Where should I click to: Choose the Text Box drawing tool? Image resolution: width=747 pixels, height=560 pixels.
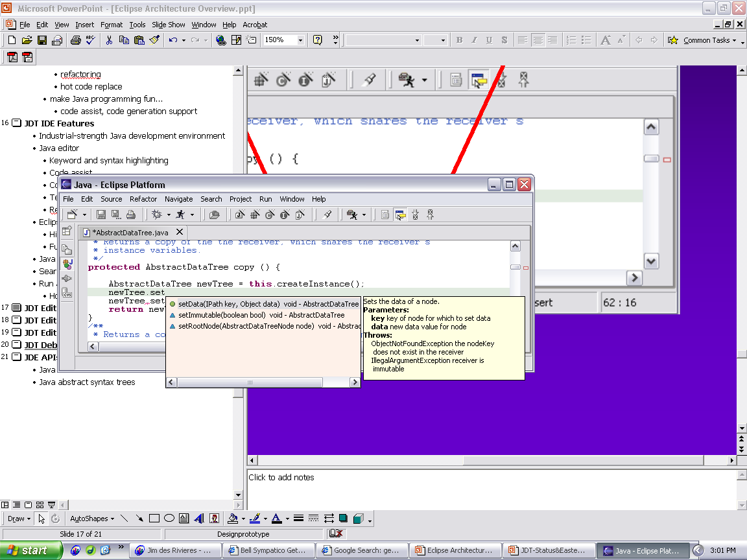[x=184, y=519]
